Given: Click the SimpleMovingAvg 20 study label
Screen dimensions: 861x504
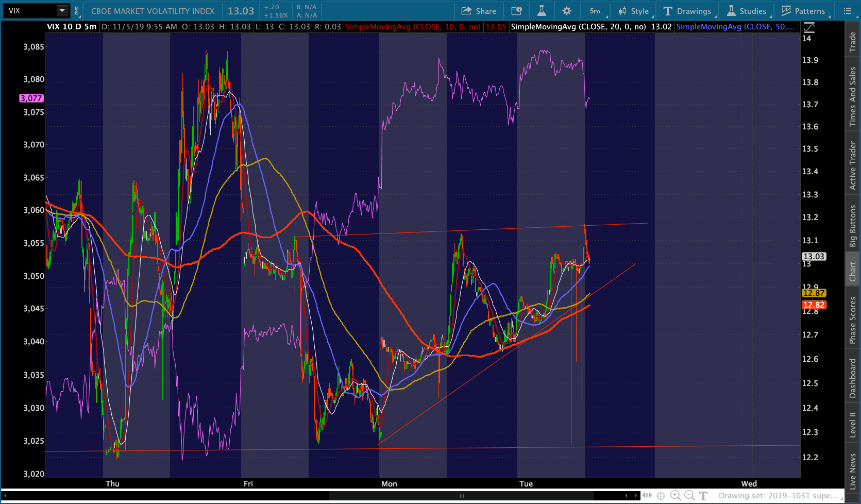Looking at the screenshot, I should (x=578, y=27).
